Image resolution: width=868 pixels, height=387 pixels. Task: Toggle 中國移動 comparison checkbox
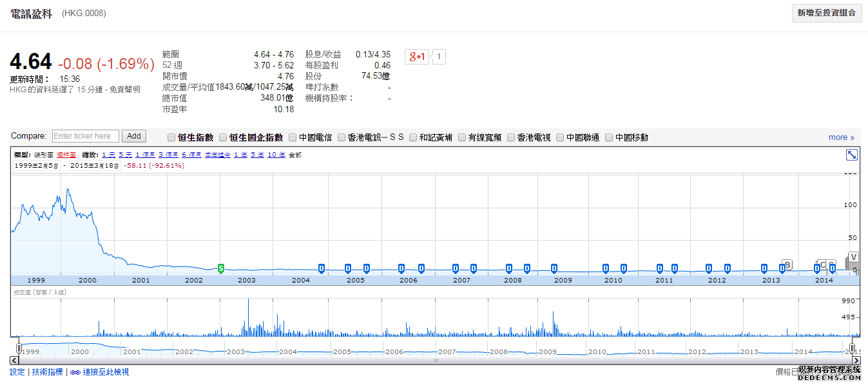click(x=609, y=137)
